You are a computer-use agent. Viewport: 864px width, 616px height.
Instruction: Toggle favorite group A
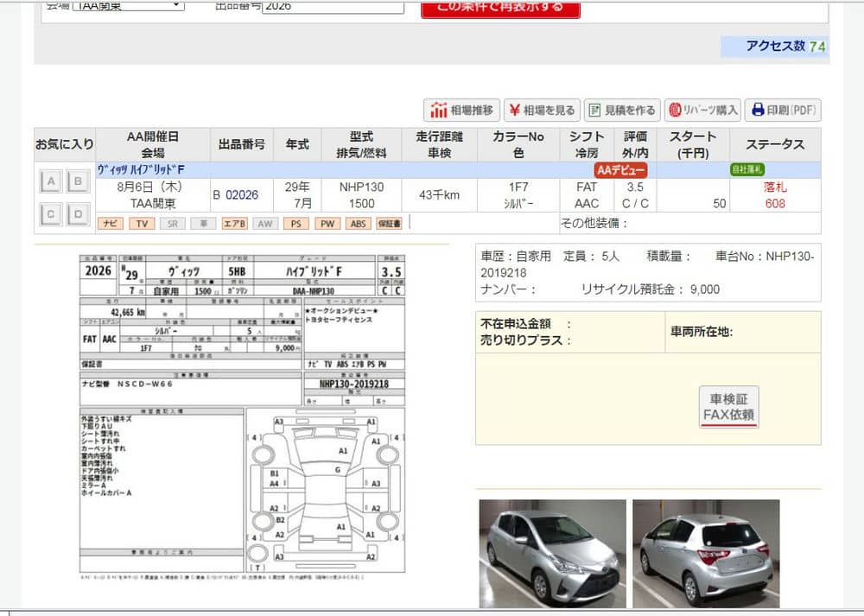click(x=51, y=181)
